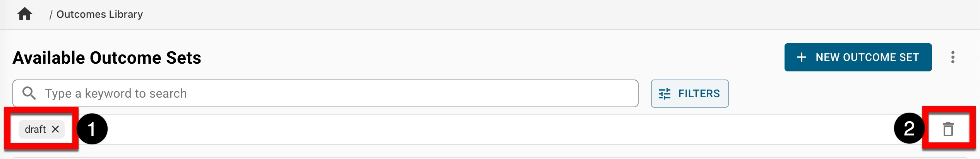Viewport: 980px width, 159px height.
Task: Click the slash separator before Outcomes Library
Action: coord(51,15)
